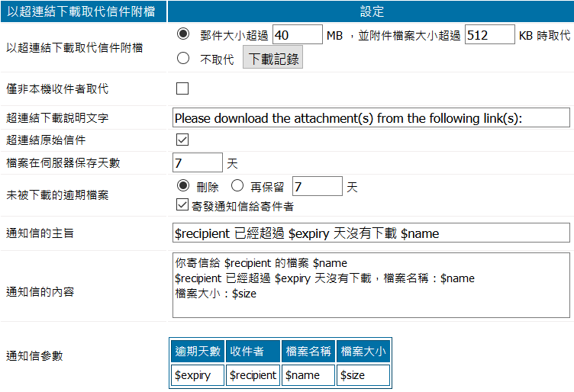Click the 通知信的主旨 subject field

click(371, 233)
